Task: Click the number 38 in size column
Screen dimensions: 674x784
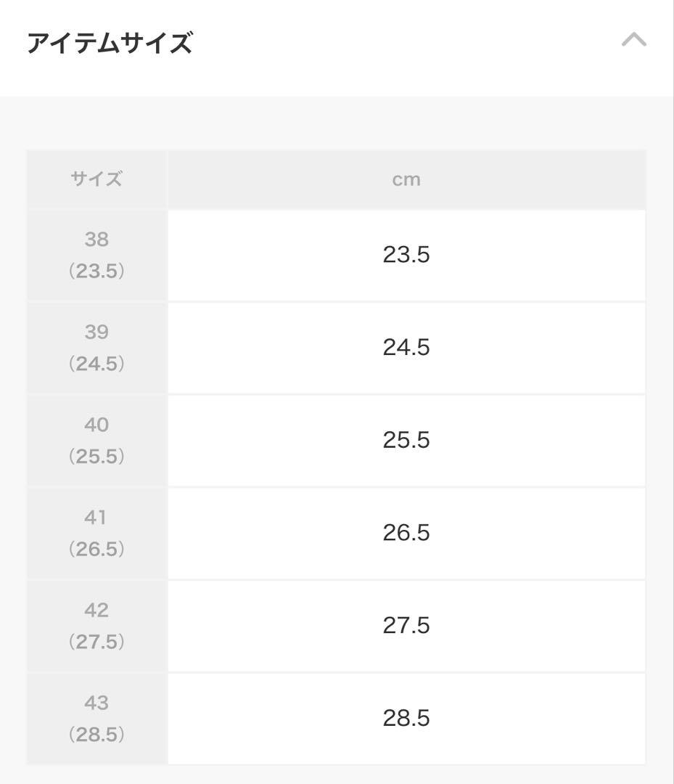Action: click(96, 239)
